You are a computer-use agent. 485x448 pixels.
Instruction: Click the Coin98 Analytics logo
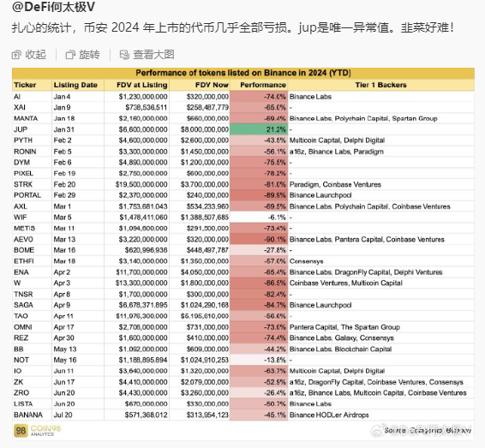point(38,430)
